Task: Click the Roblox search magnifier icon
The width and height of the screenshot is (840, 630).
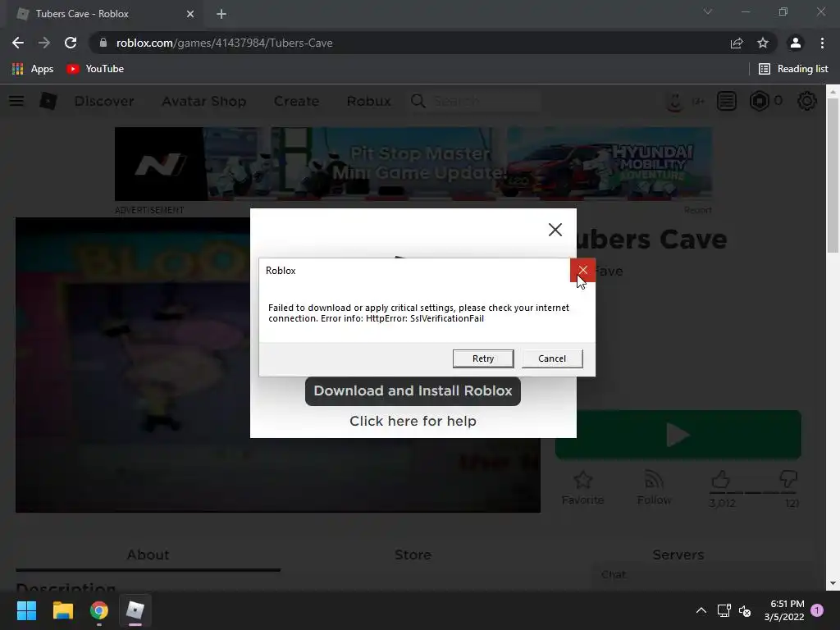Action: 418,101
